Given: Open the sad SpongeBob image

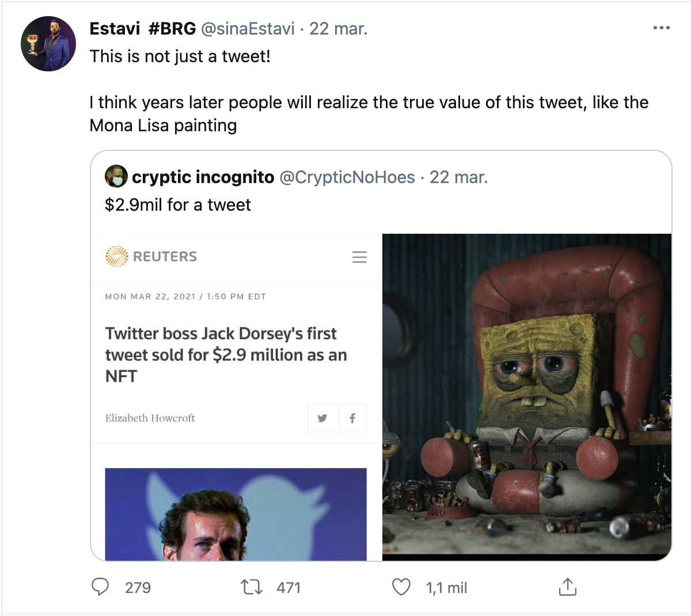Looking at the screenshot, I should tap(527, 397).
